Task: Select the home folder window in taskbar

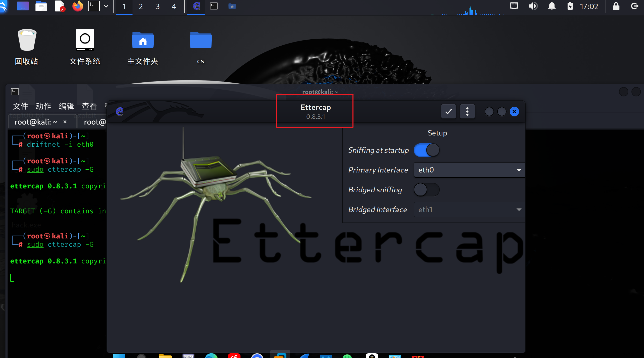Action: pyautogui.click(x=232, y=6)
